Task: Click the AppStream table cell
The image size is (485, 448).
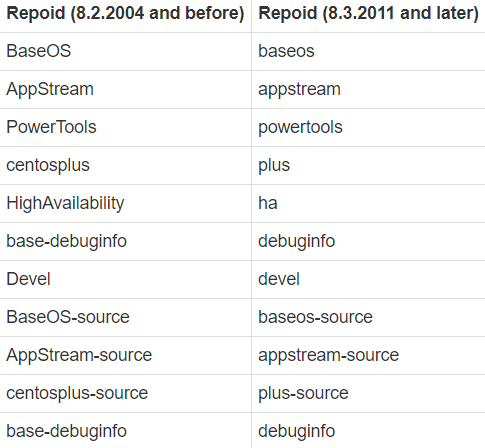Action: (125, 89)
